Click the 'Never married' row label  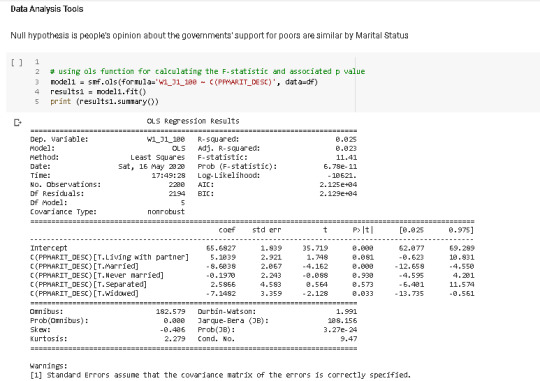click(97, 275)
